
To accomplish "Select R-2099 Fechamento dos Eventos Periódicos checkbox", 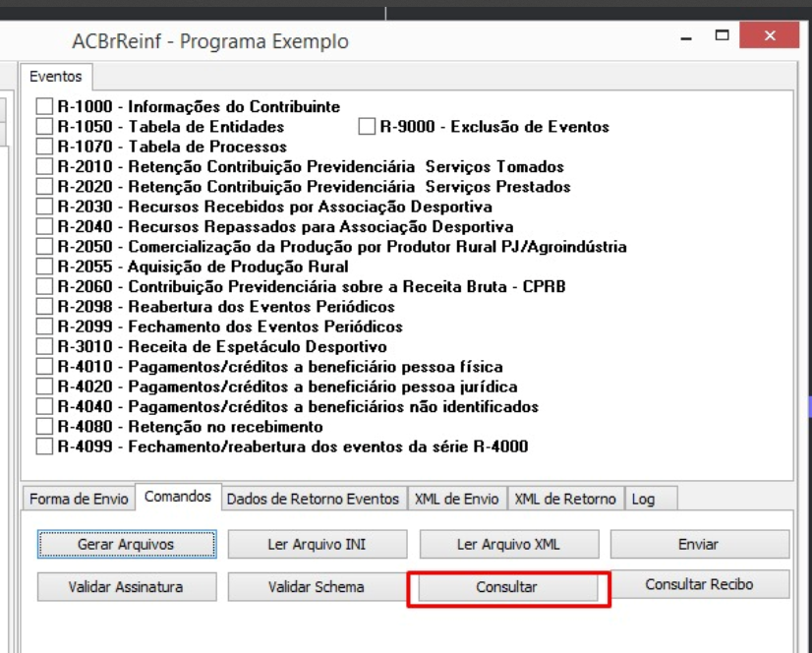I will pyautogui.click(x=44, y=326).
